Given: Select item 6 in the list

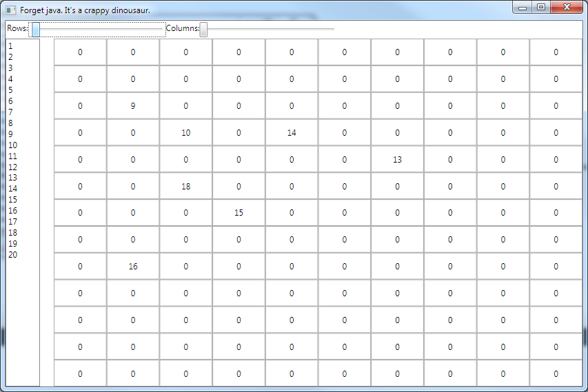Looking at the screenshot, I should tap(23, 101).
